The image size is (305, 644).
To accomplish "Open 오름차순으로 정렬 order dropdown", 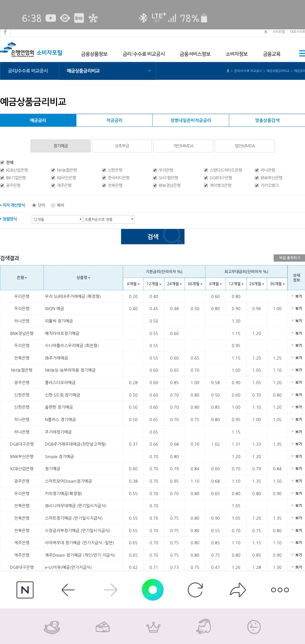I will (109, 219).
